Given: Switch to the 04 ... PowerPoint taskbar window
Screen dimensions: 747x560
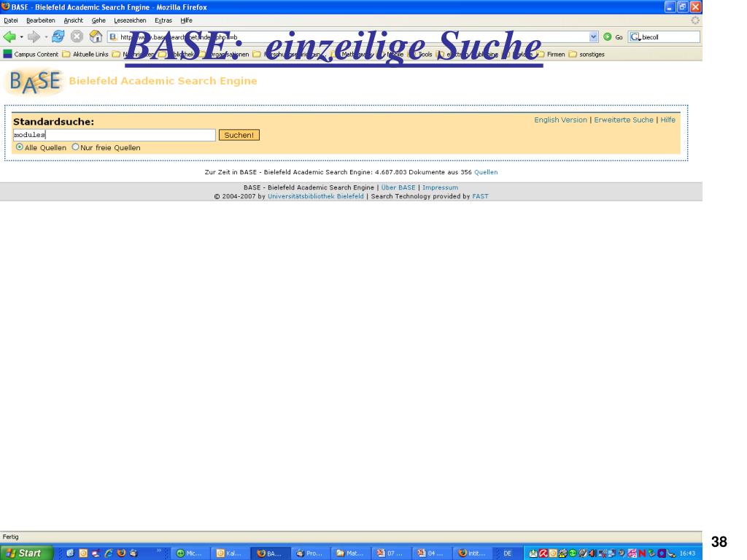Looking at the screenshot, I should (x=430, y=553).
